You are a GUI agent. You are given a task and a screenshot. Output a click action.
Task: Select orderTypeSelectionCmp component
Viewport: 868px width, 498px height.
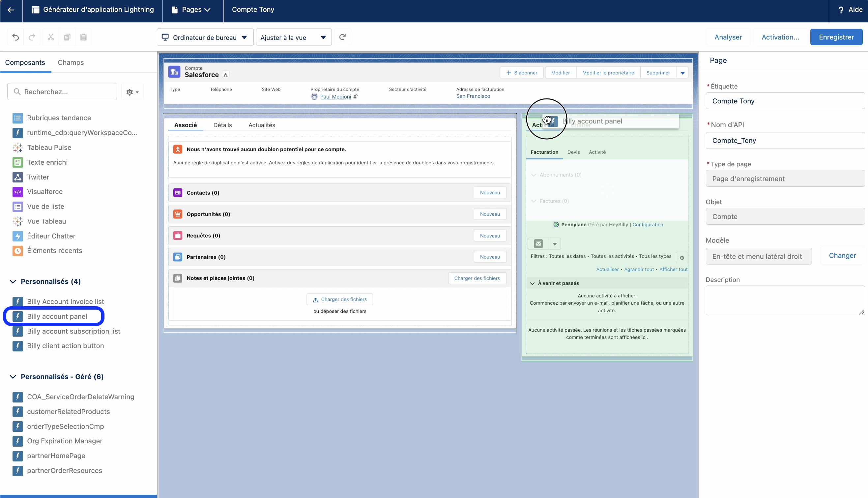tap(58, 427)
